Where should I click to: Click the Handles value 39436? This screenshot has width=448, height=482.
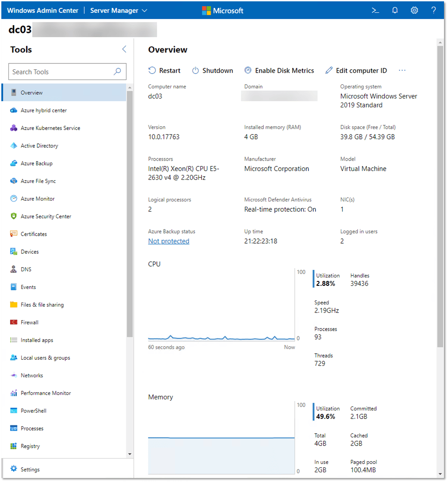pos(359,284)
